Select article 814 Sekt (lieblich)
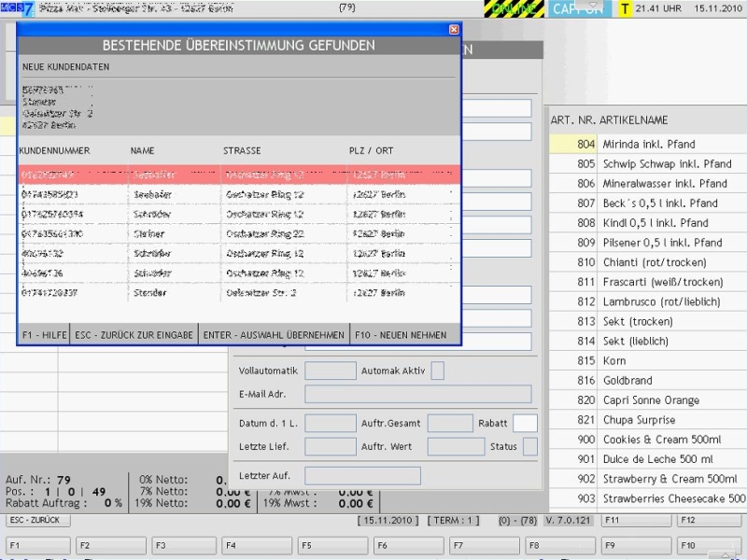This screenshot has width=747, height=560. pos(648,341)
